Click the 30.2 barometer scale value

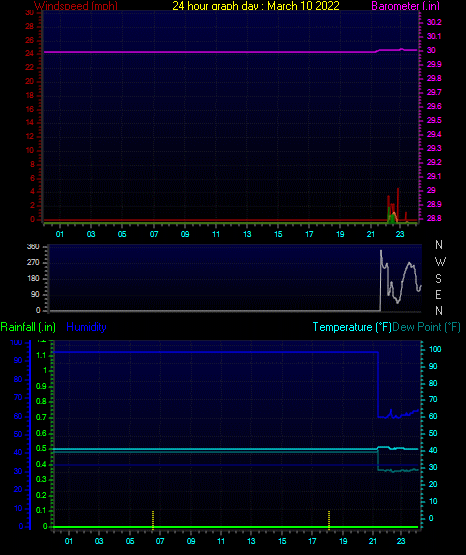coord(434,22)
